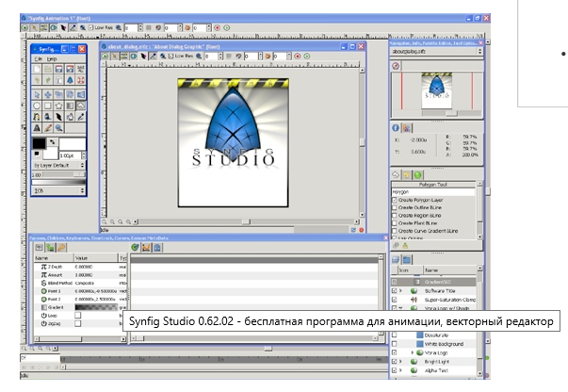Viewport: 568px width, 392px height.
Task: Enable the White Background layer checkbox
Action: (x=395, y=344)
